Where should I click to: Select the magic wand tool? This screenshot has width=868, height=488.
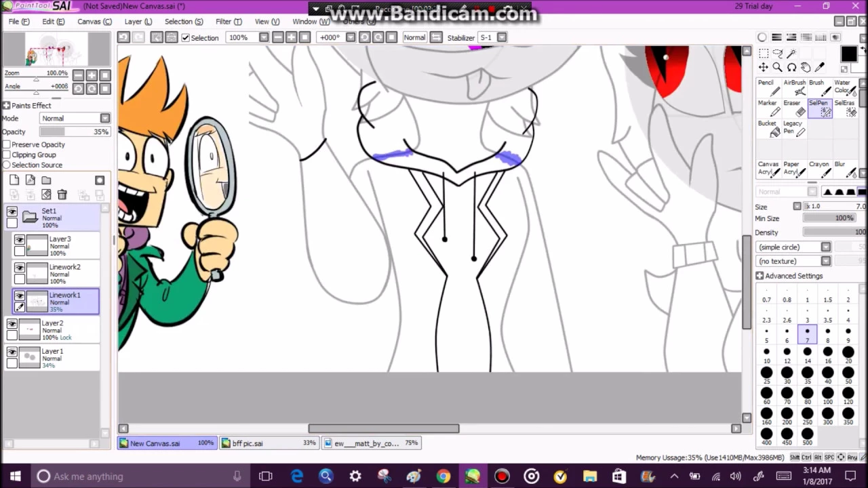point(791,53)
